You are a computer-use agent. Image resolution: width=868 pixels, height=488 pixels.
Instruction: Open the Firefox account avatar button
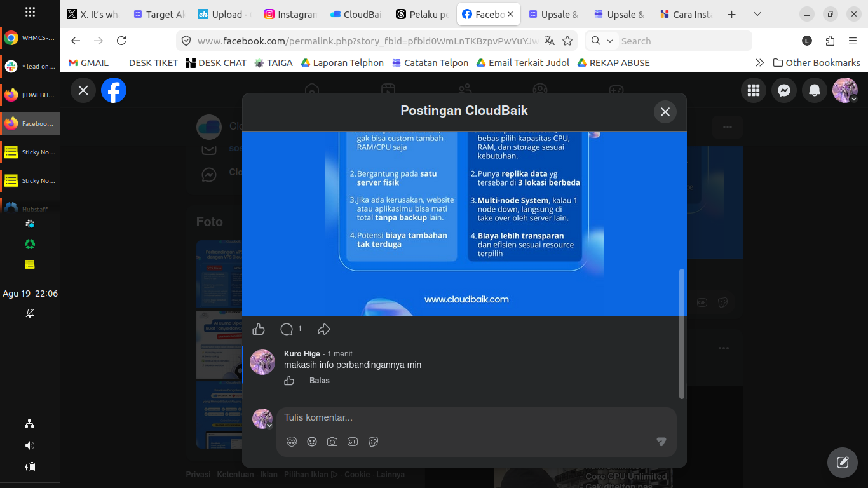pos(807,41)
